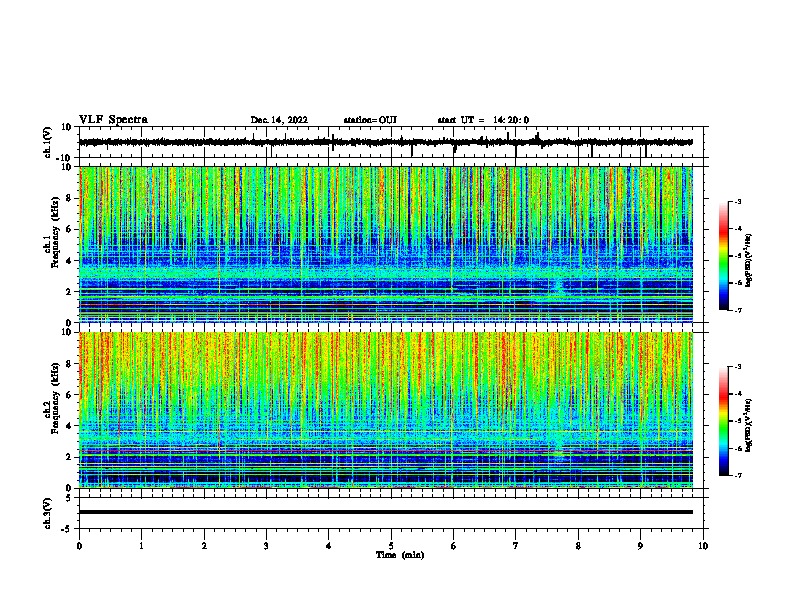Select the date "Dec. 14, 2022"
Image resolution: width=792 pixels, height=612 pixels.
point(279,120)
